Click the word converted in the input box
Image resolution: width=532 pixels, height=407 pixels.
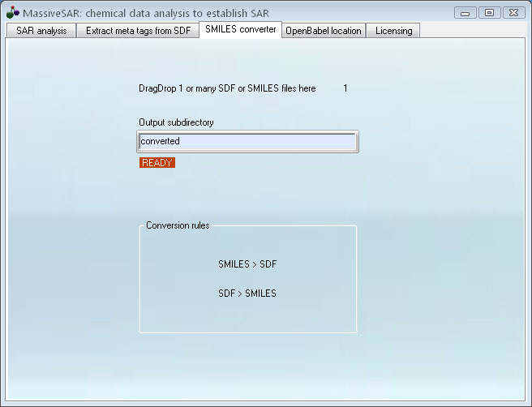160,142
